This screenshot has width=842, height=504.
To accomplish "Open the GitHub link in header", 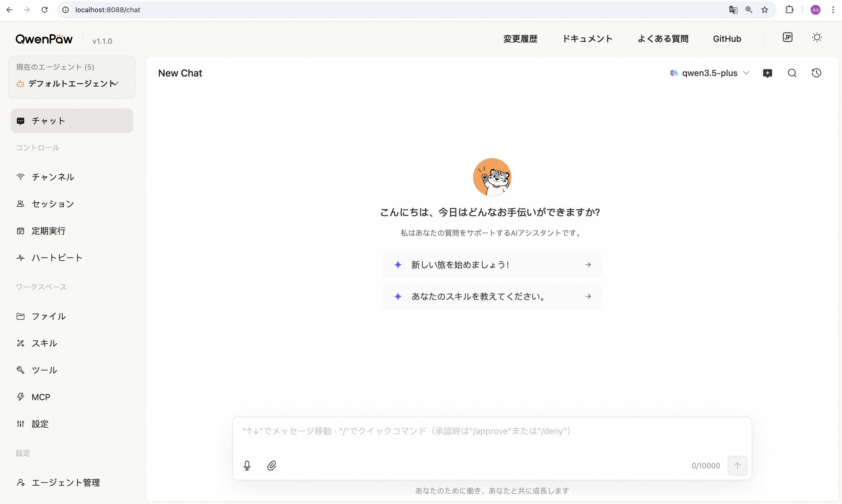I will [727, 39].
